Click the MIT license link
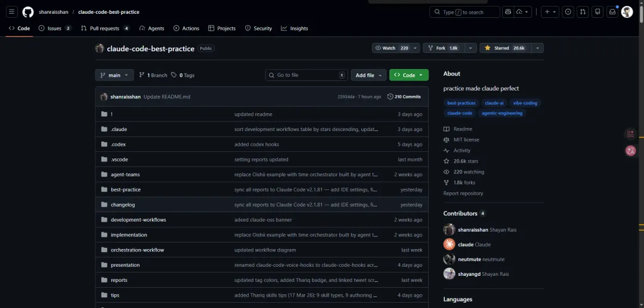This screenshot has height=308, width=644. point(466,140)
